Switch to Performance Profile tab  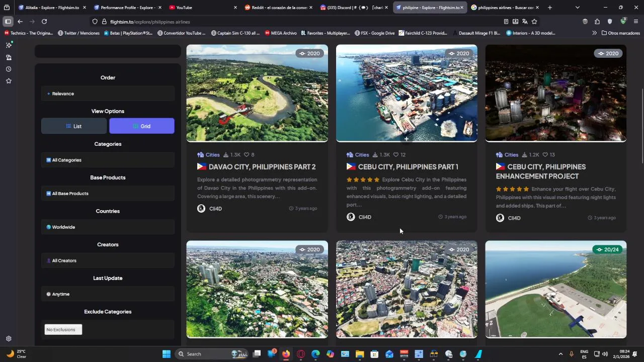coord(127,8)
